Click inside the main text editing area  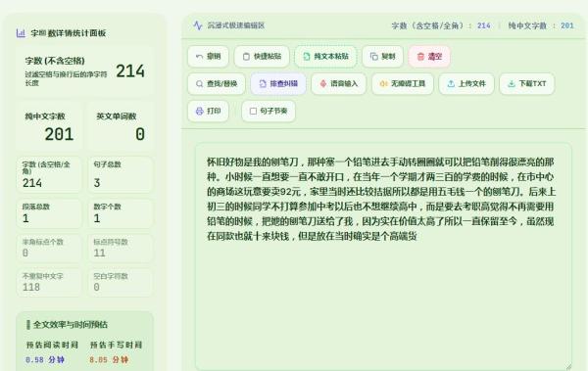click(x=383, y=255)
